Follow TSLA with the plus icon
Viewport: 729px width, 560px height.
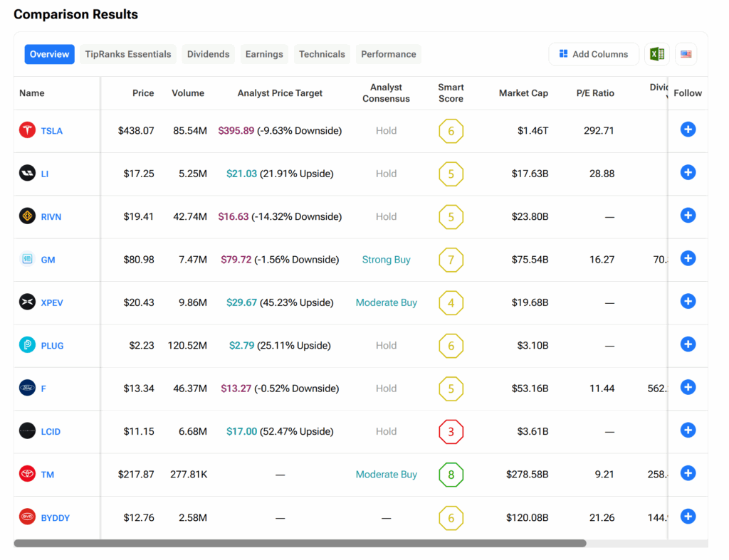click(x=688, y=130)
